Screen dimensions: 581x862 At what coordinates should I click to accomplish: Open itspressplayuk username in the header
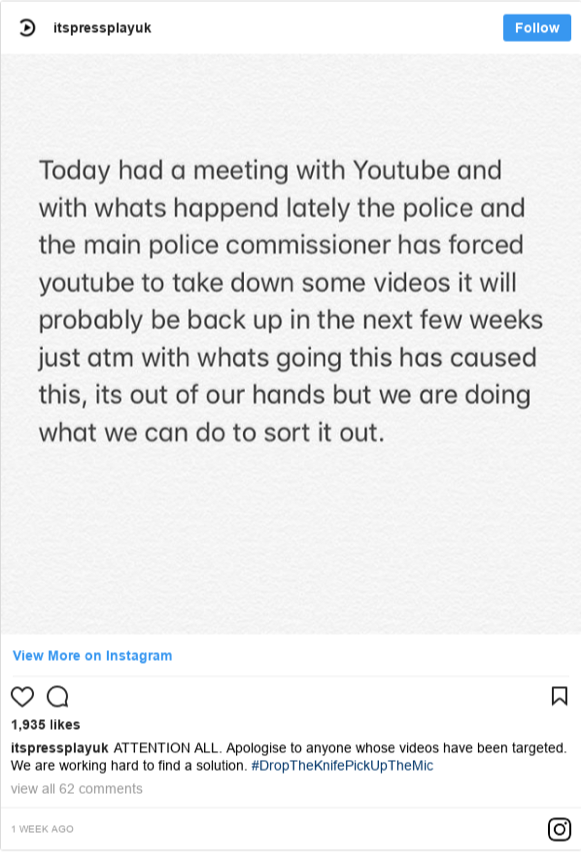pyautogui.click(x=102, y=28)
